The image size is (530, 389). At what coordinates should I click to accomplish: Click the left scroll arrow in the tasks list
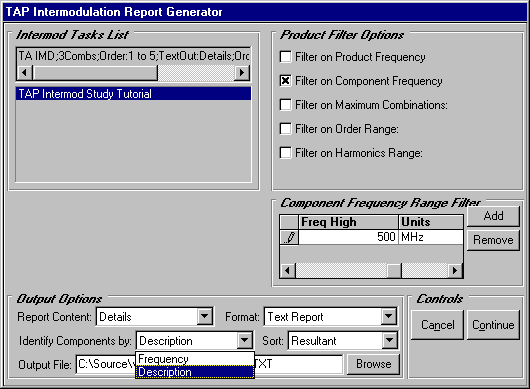(x=24, y=72)
